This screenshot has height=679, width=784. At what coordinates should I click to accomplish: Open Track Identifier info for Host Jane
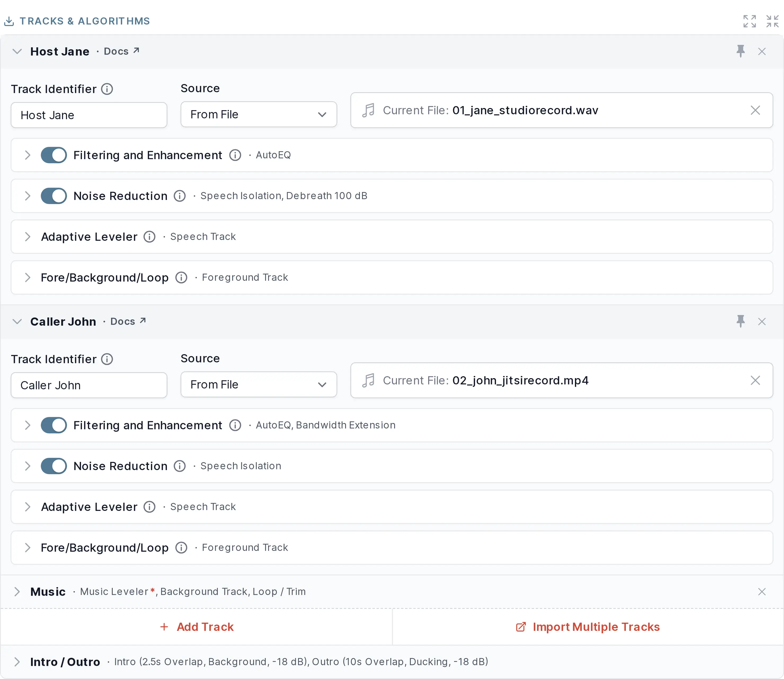click(x=107, y=89)
